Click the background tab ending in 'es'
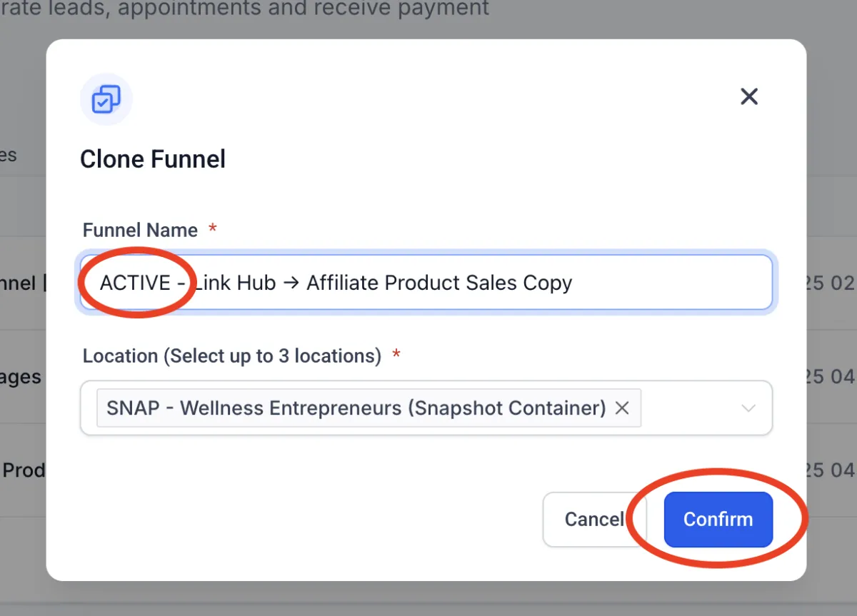Viewport: 857px width, 616px height. (x=9, y=156)
